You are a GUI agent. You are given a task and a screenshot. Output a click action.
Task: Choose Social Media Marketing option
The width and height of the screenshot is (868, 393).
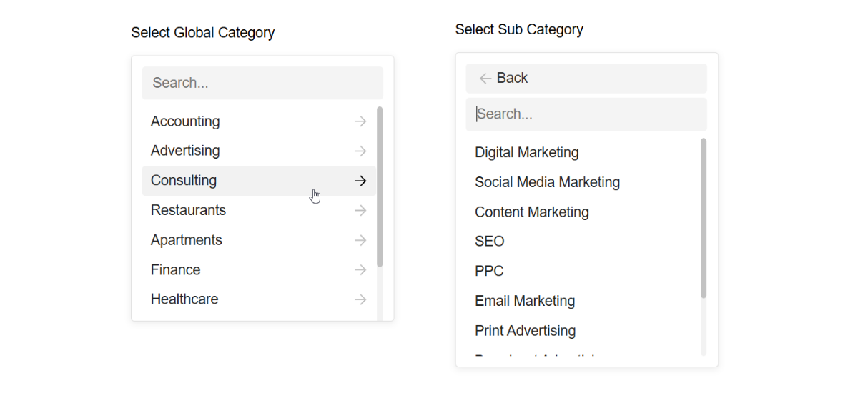point(547,183)
